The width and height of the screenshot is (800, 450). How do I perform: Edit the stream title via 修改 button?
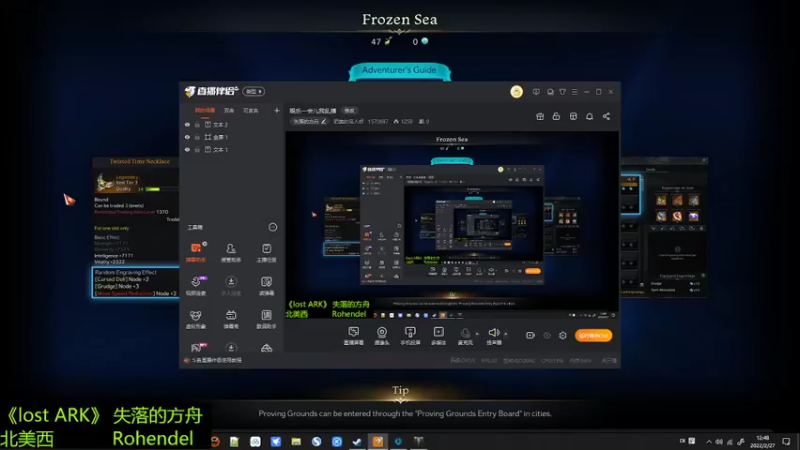pyautogui.click(x=349, y=111)
